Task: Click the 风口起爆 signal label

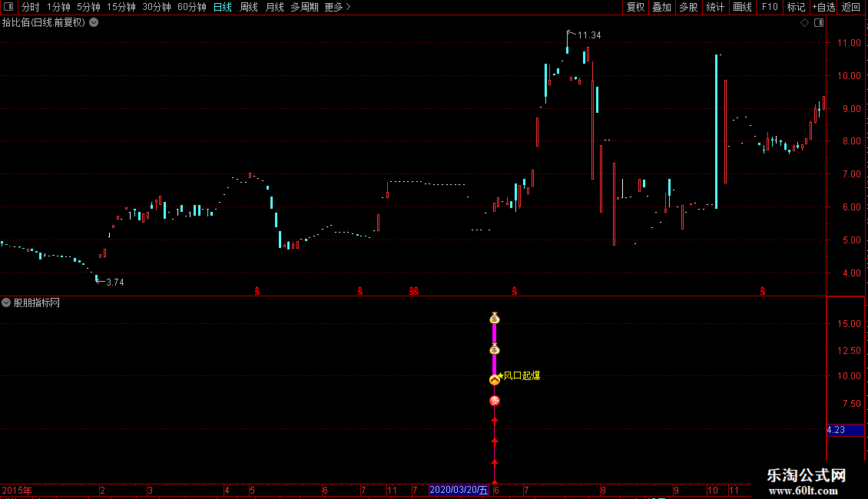Action: click(522, 375)
